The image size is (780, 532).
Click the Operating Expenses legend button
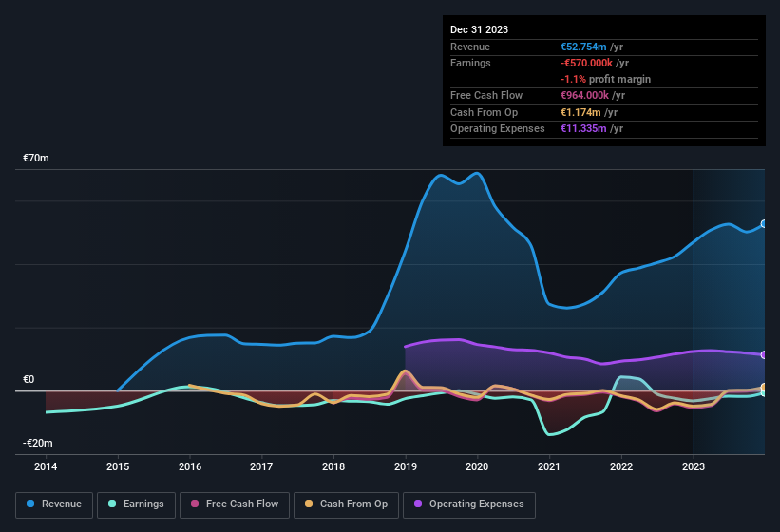tap(469, 504)
